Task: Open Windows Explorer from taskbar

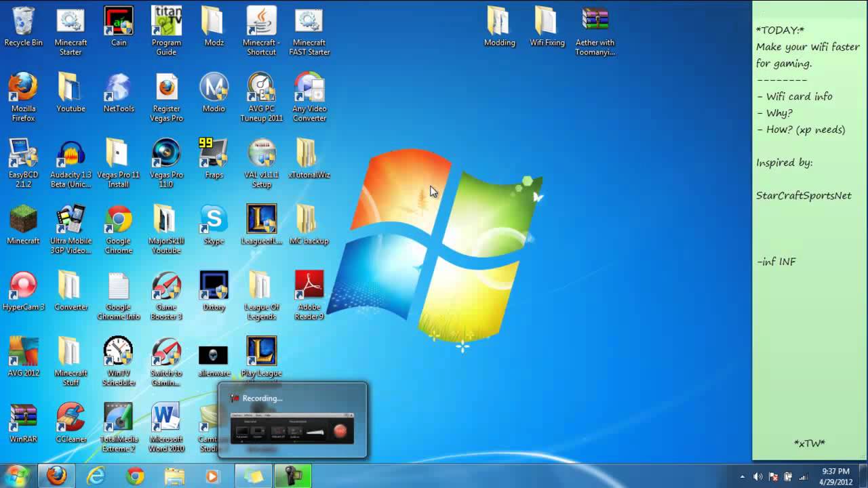Action: click(174, 476)
